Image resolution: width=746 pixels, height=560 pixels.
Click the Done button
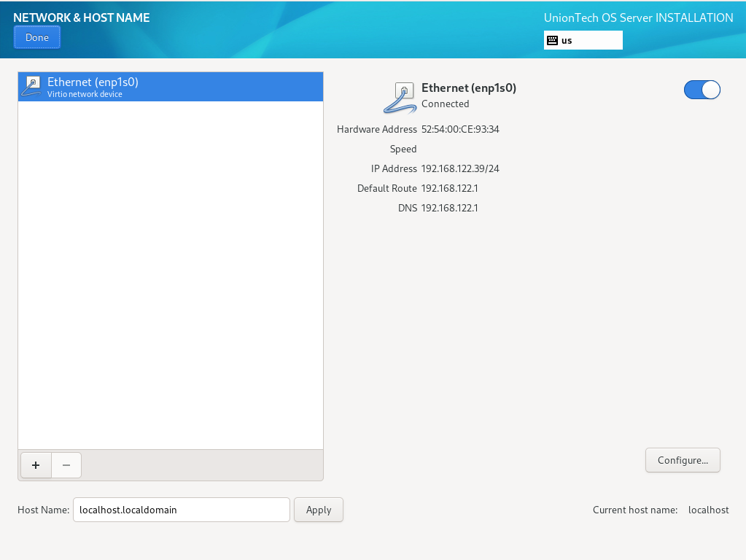click(x=37, y=38)
